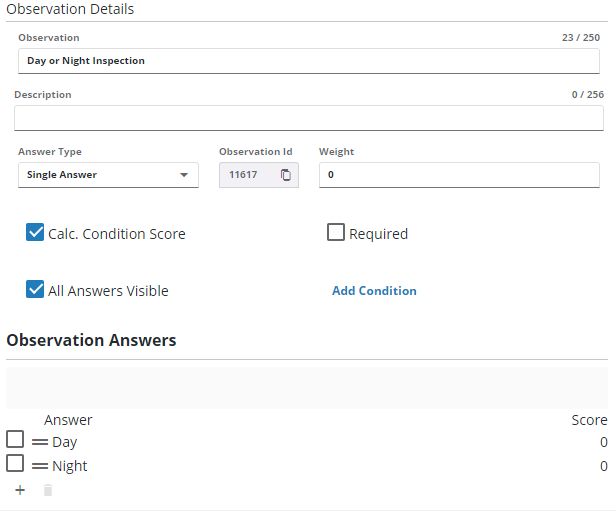
Task: Copy the Observation Id to clipboard
Action: point(286,175)
